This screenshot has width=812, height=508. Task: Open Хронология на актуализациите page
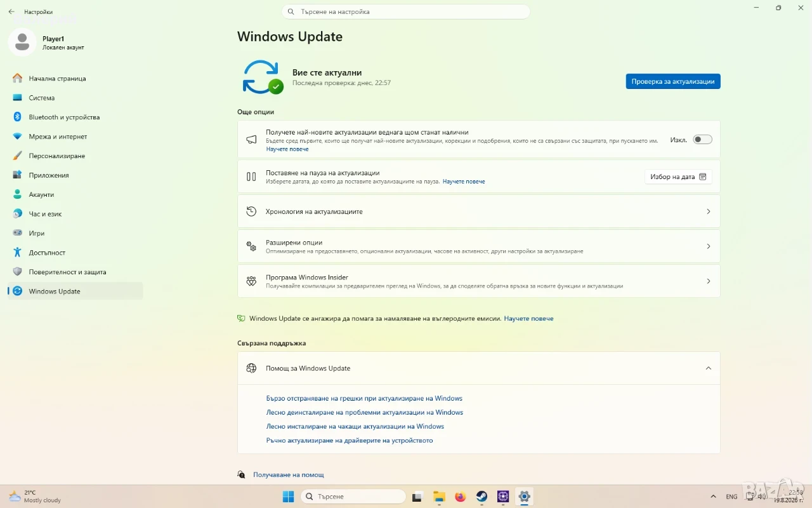(x=479, y=211)
